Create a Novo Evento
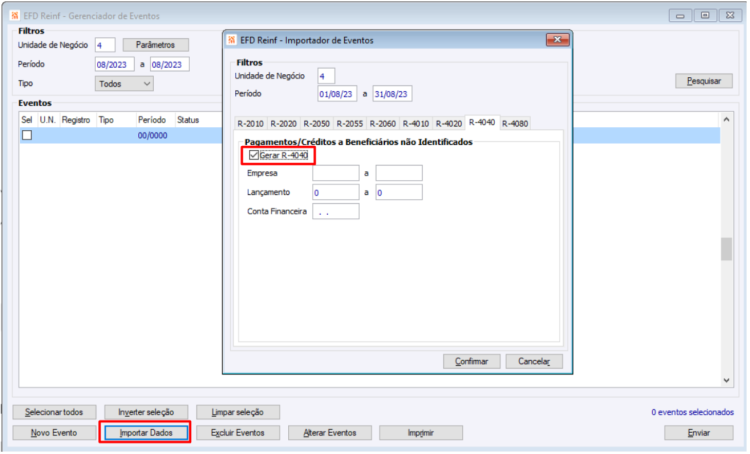750x454 pixels. tap(54, 432)
